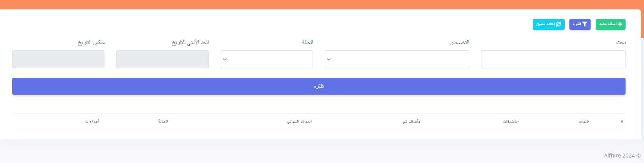Click the plus icon on اضف جديد button

pos(620,24)
